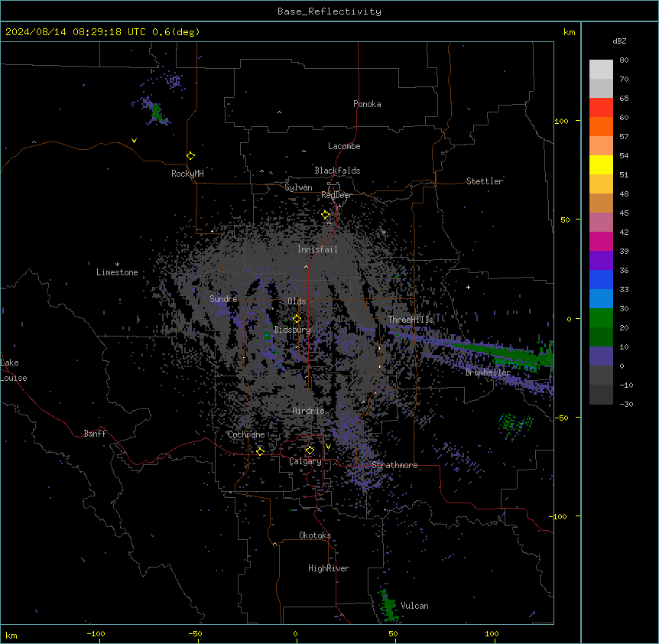Click the 0 tick on the bottom axis
659x644 pixels.
[295, 634]
